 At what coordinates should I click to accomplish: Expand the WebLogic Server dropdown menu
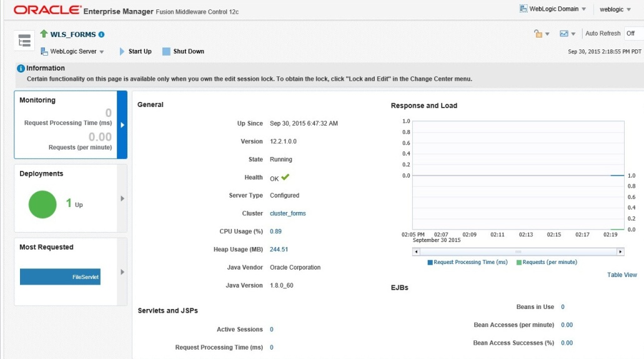tap(102, 52)
